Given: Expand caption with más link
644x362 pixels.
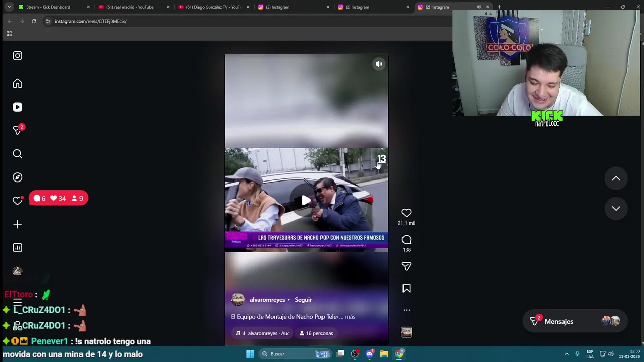Looking at the screenshot, I should [x=350, y=317].
